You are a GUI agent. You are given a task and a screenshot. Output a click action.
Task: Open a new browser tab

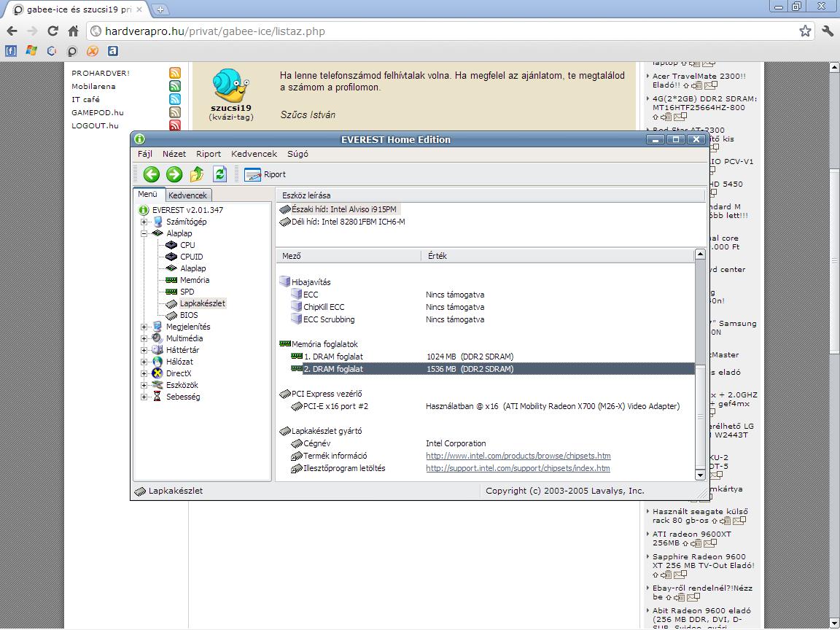coord(160,9)
